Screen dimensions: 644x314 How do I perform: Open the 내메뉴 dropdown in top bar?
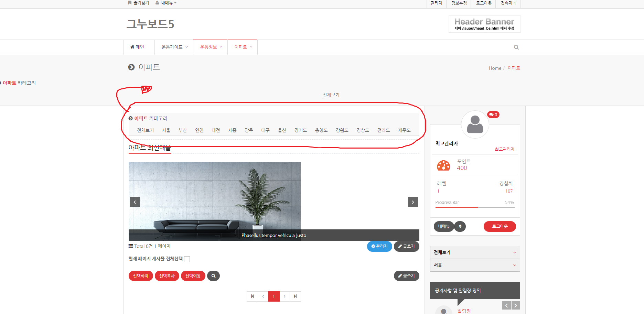pyautogui.click(x=166, y=3)
